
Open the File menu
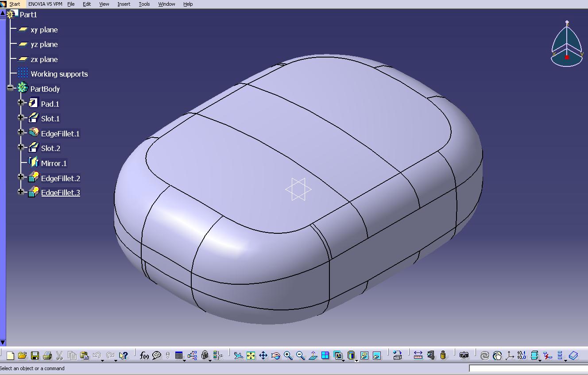point(71,4)
